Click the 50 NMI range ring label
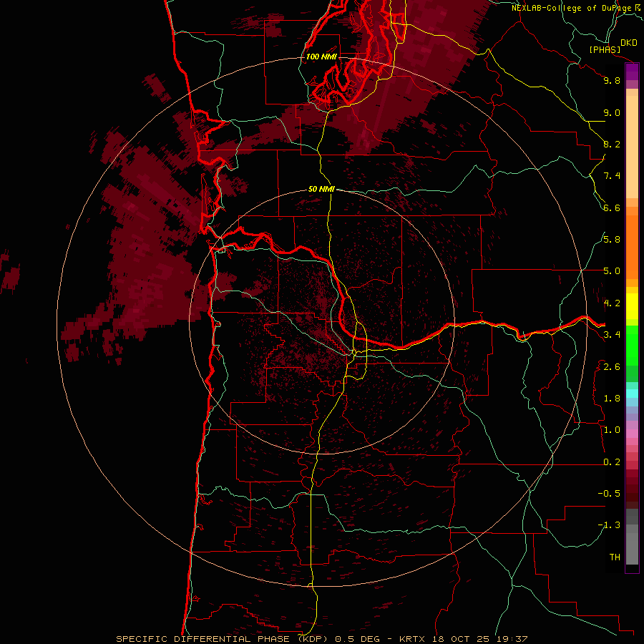The width and height of the screenshot is (644, 644). pyautogui.click(x=321, y=189)
